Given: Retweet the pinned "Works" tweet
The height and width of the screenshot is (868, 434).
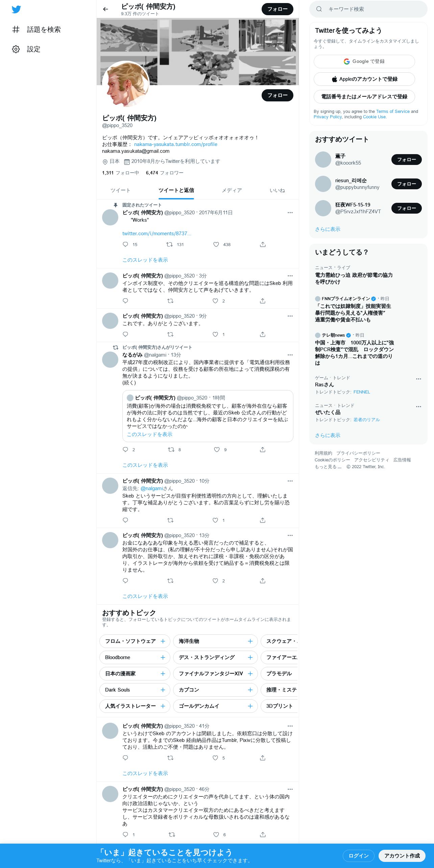Looking at the screenshot, I should pyautogui.click(x=170, y=244).
